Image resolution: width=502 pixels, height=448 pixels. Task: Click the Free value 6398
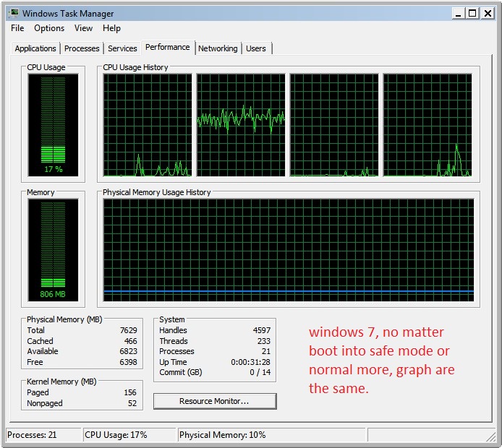click(x=128, y=362)
